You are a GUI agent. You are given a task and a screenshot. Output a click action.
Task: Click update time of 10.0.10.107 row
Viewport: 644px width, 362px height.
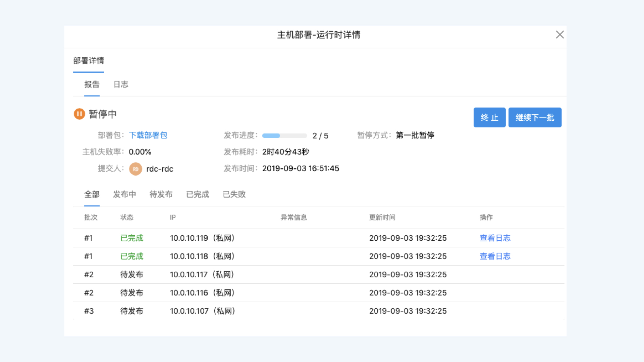408,311
